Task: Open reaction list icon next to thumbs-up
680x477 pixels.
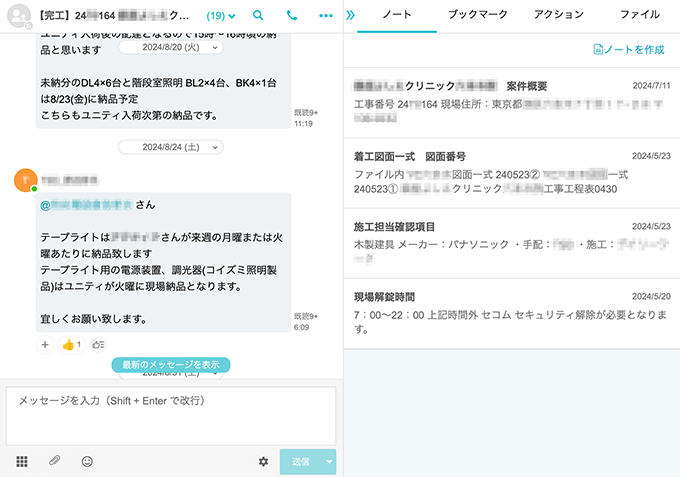Action: pyautogui.click(x=98, y=345)
